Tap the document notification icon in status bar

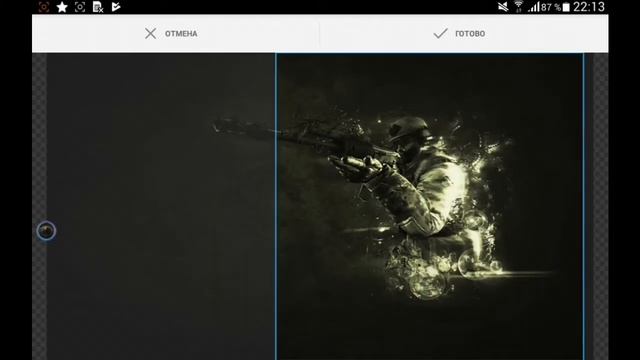pyautogui.click(x=98, y=7)
